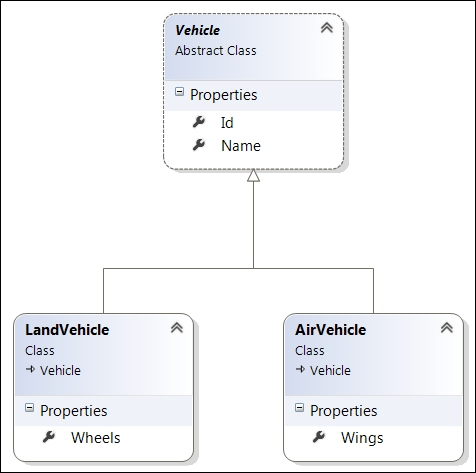
Task: Click the wrench icon beside Wings
Action: 319,437
